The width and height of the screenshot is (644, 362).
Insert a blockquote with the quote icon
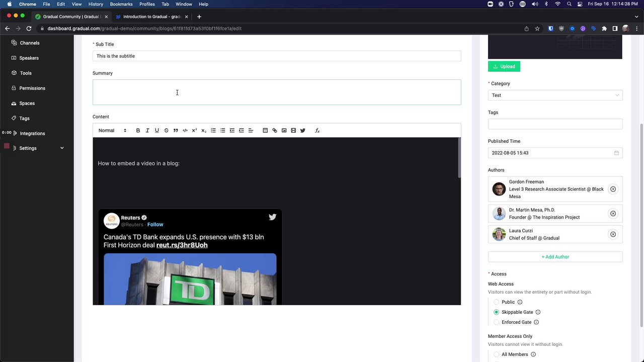click(176, 131)
